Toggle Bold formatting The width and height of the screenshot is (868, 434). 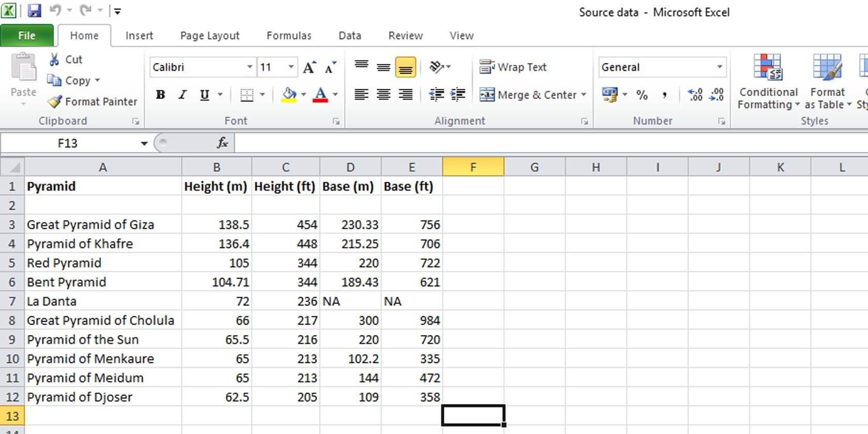click(x=161, y=95)
